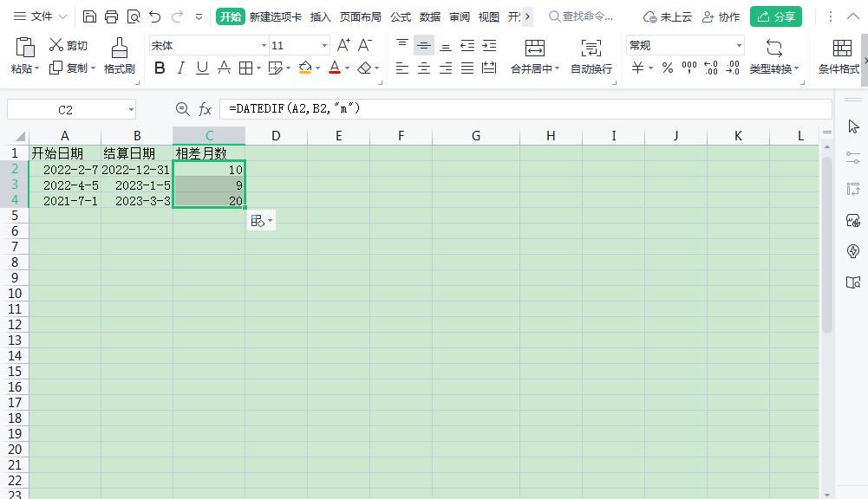Open the 插入 tab
The image size is (868, 499).
(x=320, y=16)
